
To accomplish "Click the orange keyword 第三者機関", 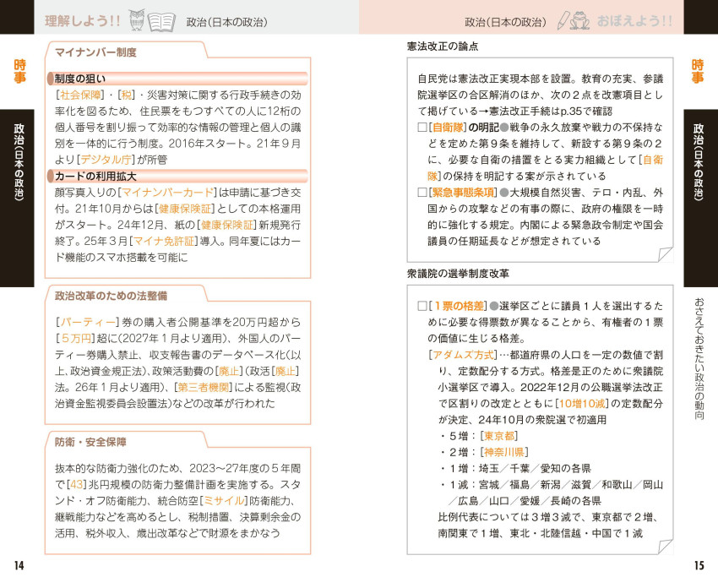I will coord(204,388).
